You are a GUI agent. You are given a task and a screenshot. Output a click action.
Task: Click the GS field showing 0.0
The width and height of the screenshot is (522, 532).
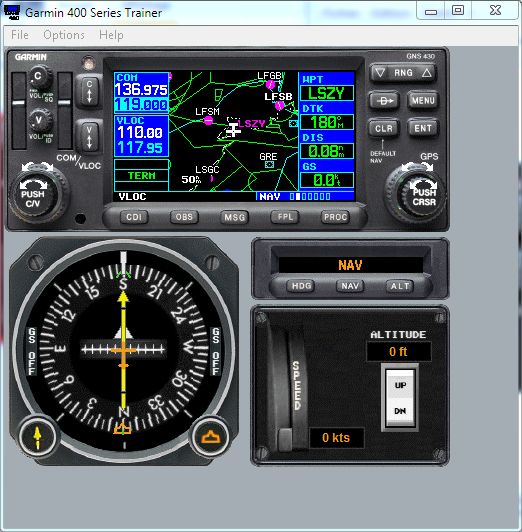click(x=327, y=180)
